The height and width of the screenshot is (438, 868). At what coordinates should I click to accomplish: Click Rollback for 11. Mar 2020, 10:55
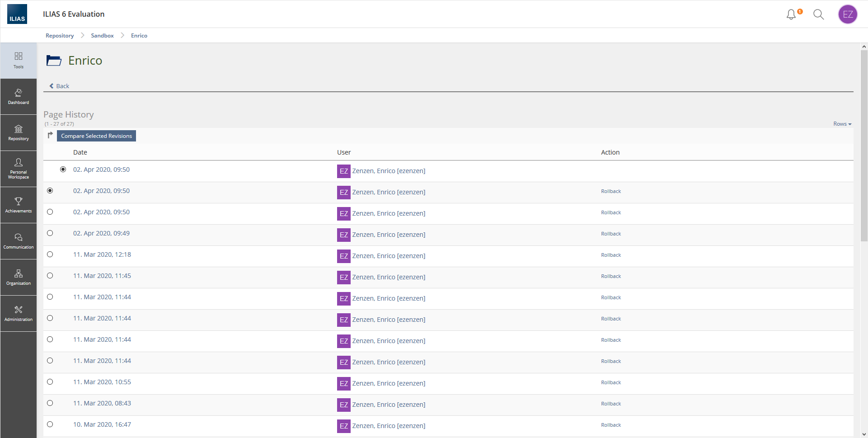pyautogui.click(x=611, y=383)
